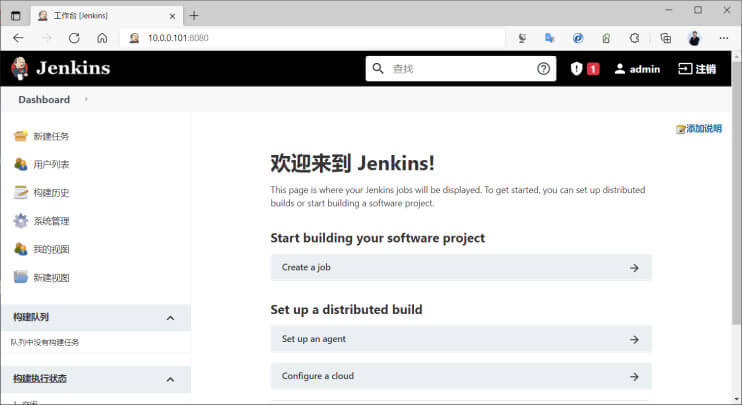The image size is (742, 405).
Task: Open the 我的视图 sidebar link
Action: [51, 249]
